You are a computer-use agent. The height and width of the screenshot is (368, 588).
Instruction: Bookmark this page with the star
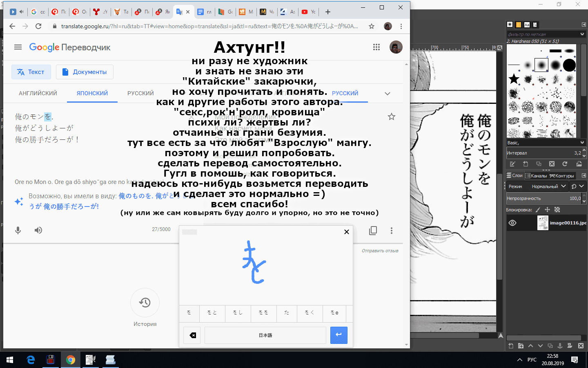point(372,26)
